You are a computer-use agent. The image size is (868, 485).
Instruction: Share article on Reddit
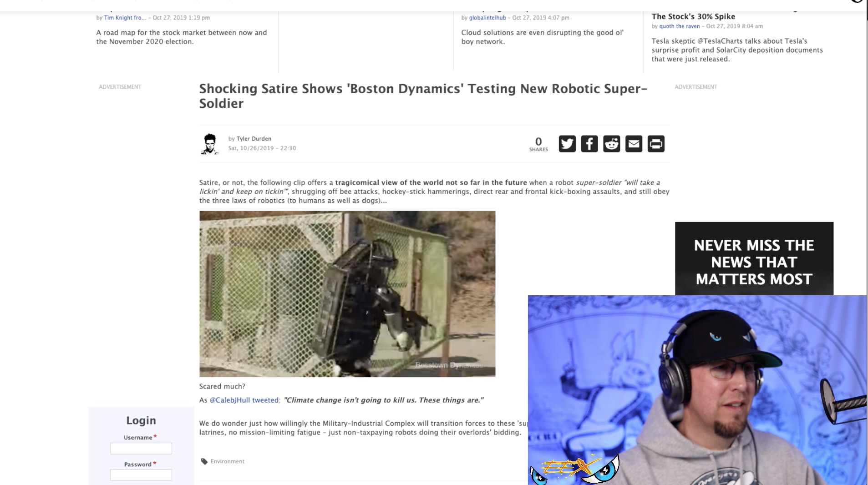pyautogui.click(x=611, y=144)
